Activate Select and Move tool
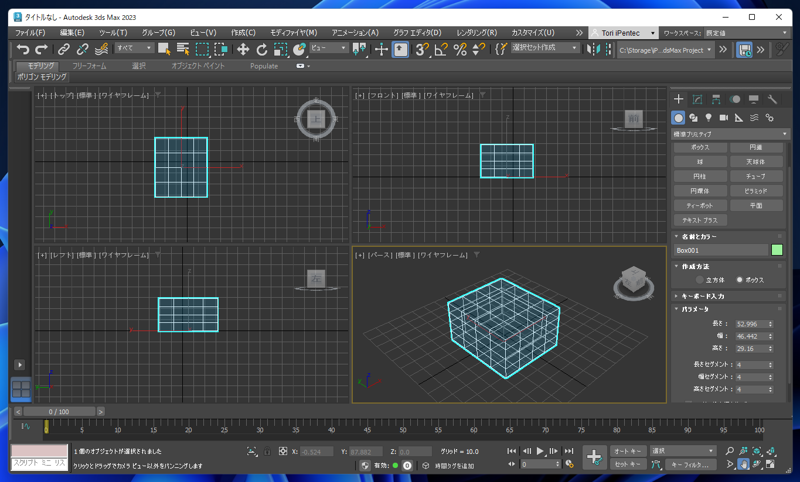 (243, 49)
